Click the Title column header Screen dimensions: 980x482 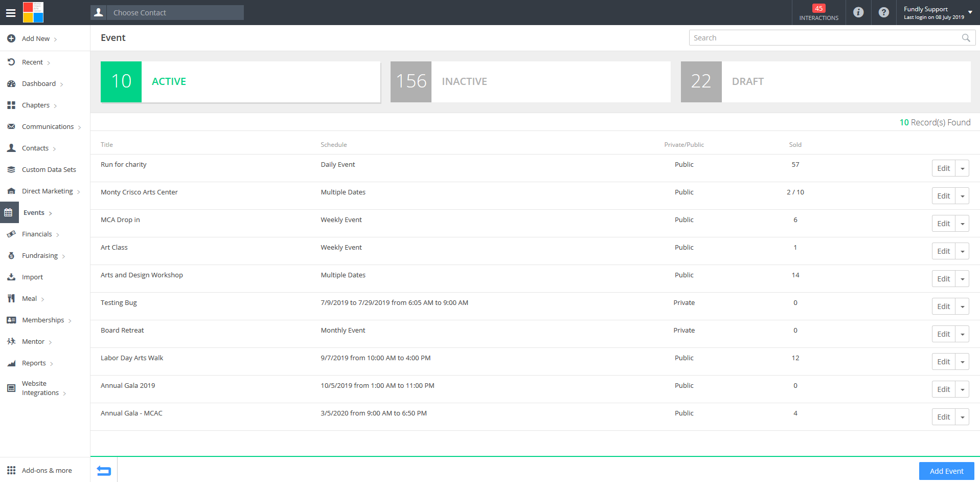tap(107, 145)
